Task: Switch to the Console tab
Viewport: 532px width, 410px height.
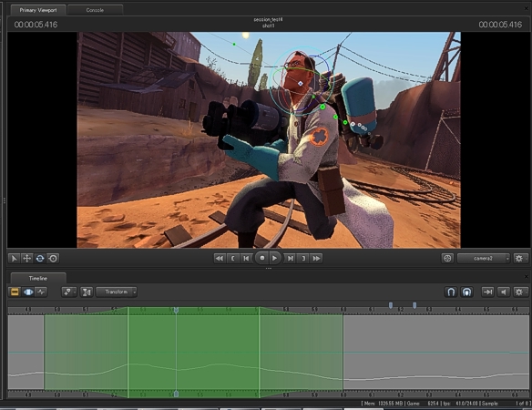Action: (x=95, y=10)
